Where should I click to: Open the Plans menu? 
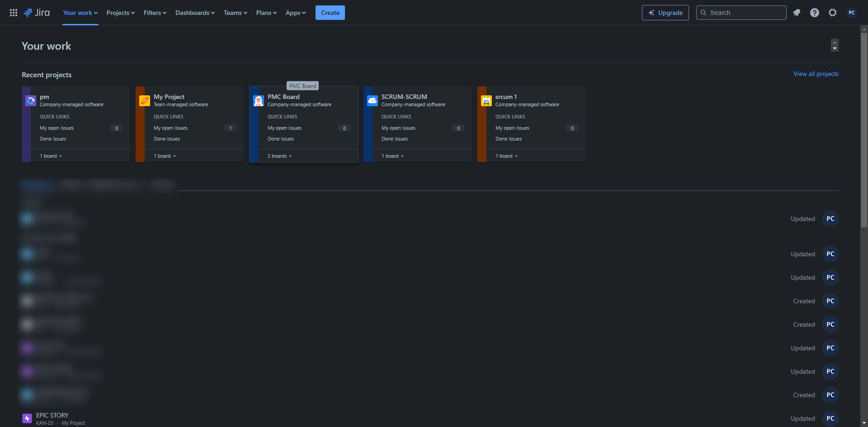[x=266, y=13]
